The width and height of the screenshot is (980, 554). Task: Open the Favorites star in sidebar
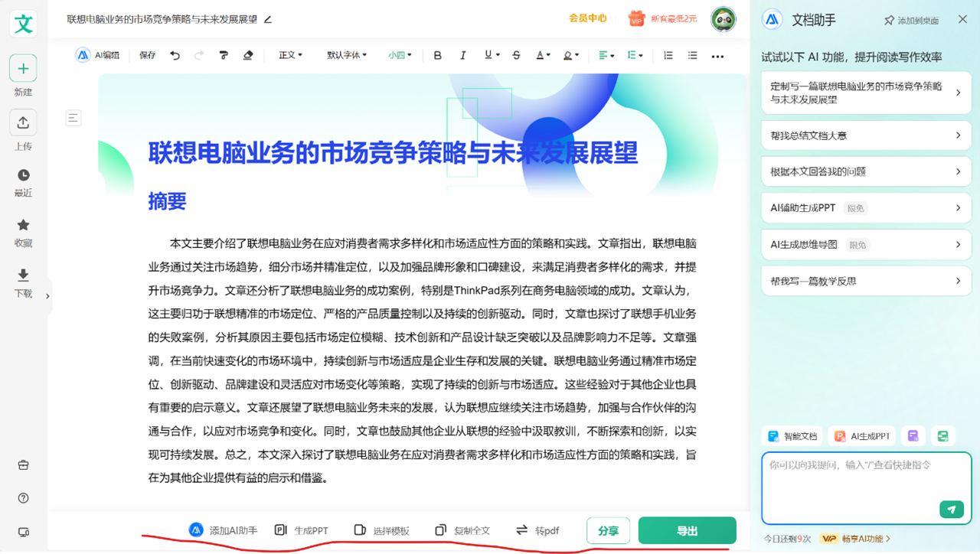click(23, 225)
